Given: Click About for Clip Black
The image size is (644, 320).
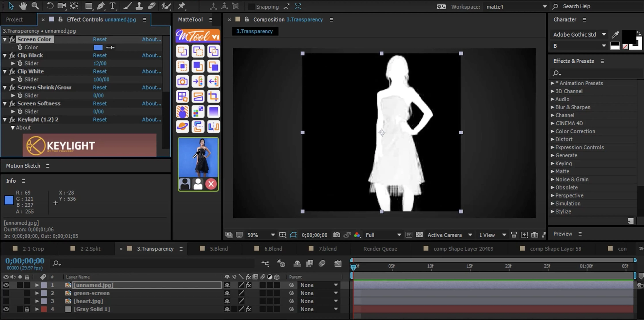Looking at the screenshot, I should 152,55.
